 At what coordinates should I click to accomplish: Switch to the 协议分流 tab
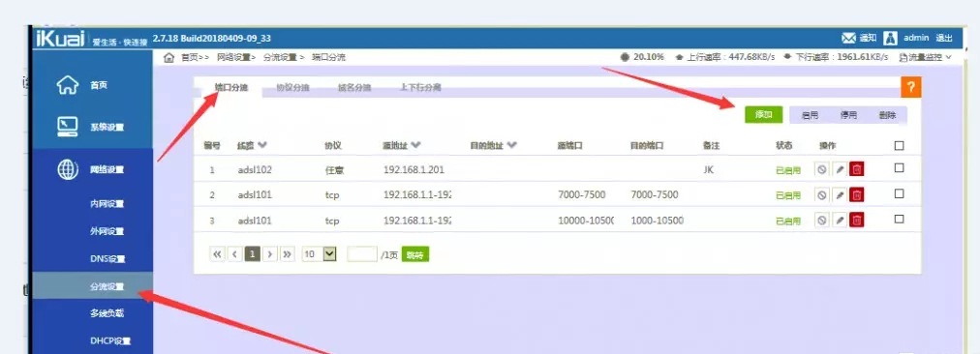pos(292,87)
